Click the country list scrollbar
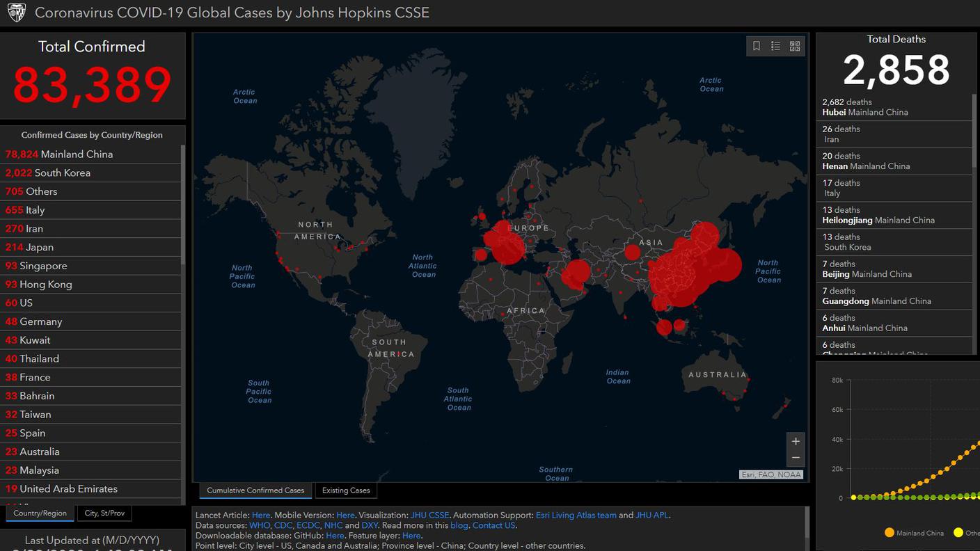The height and width of the screenshot is (551, 980). point(184,205)
